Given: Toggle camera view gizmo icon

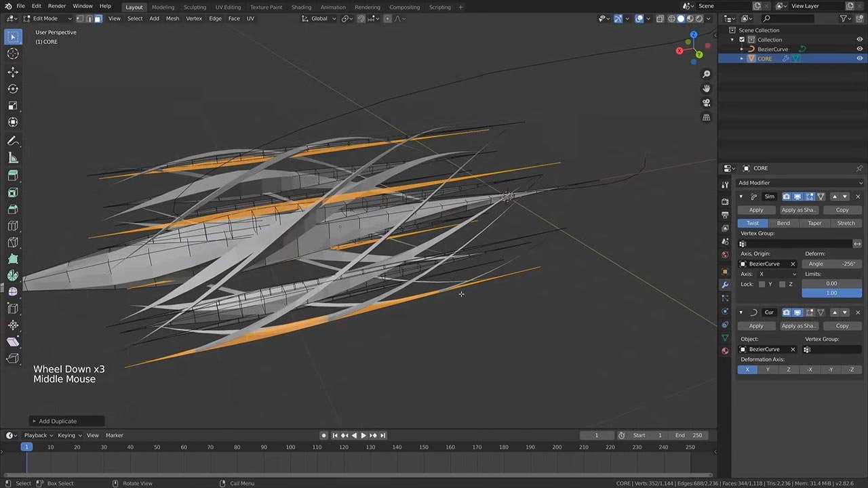Looking at the screenshot, I should pyautogui.click(x=706, y=103).
